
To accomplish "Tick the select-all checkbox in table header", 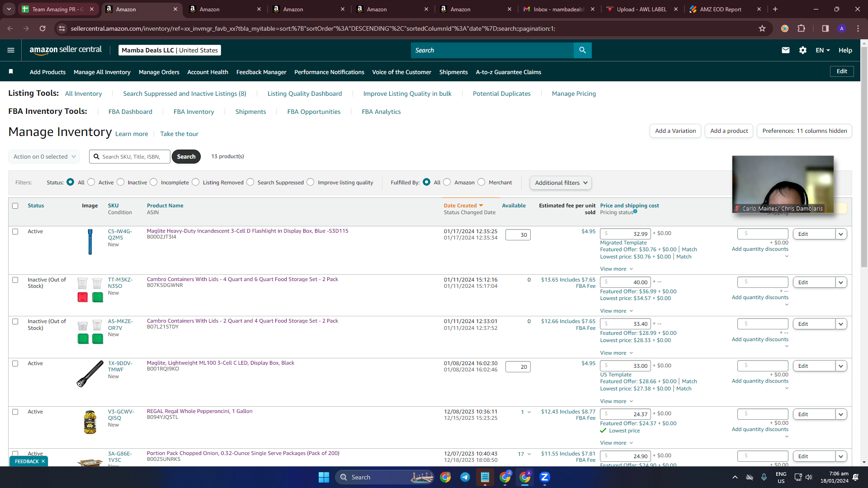I will click(x=15, y=206).
